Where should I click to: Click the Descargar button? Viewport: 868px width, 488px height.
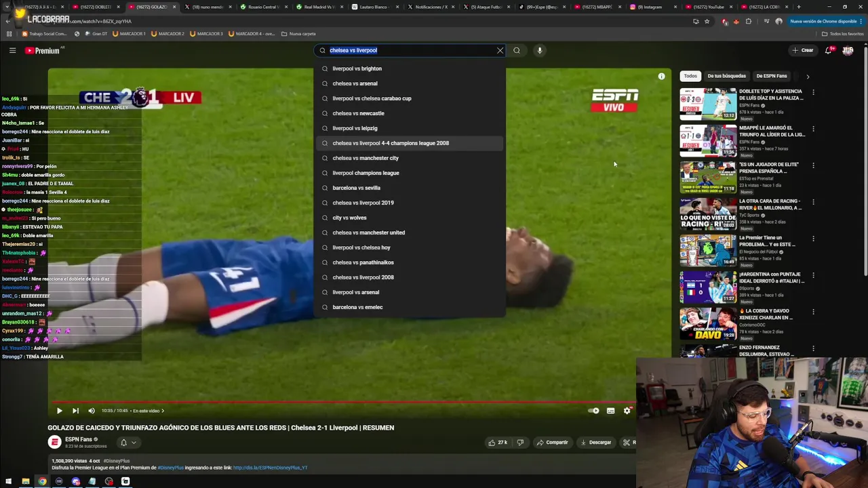click(x=596, y=443)
